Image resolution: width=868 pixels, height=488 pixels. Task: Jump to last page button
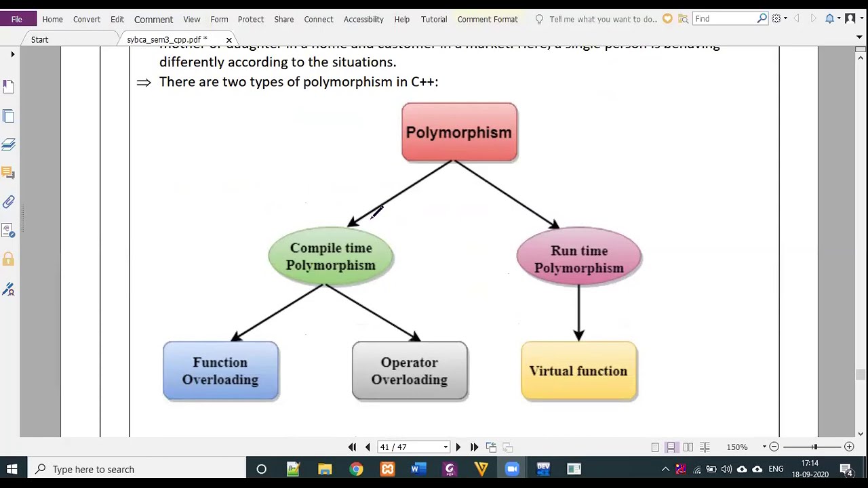pos(474,447)
